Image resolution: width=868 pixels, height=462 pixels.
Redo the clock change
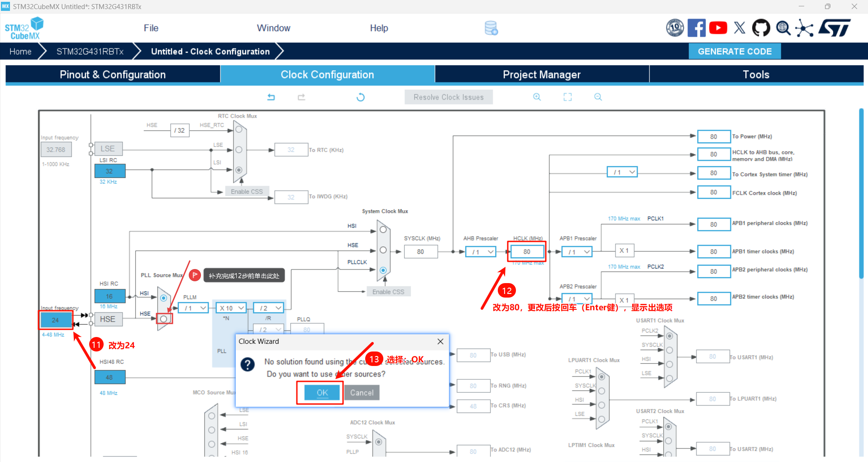tap(301, 97)
